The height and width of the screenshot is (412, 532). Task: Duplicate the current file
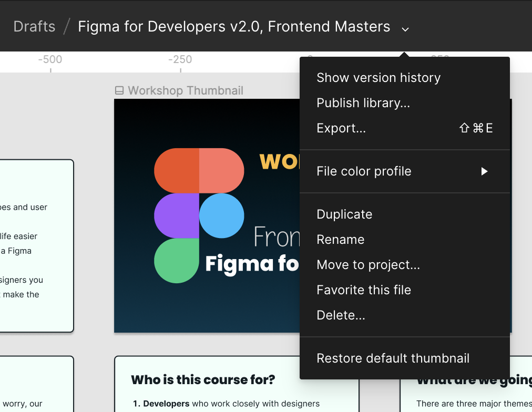(344, 214)
